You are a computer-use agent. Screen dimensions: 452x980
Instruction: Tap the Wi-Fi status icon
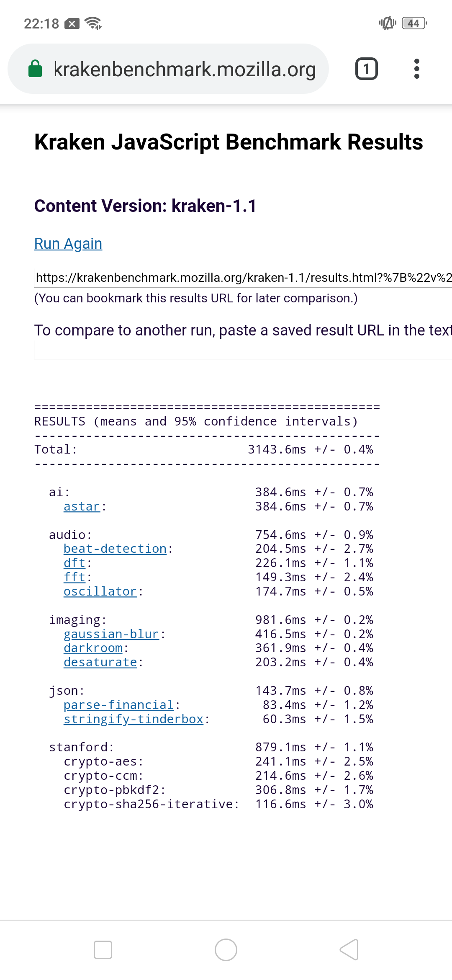tap(93, 23)
